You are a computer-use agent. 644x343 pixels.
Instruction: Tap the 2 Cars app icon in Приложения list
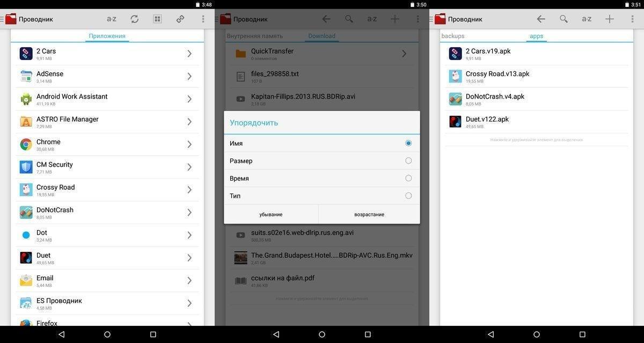[26, 54]
